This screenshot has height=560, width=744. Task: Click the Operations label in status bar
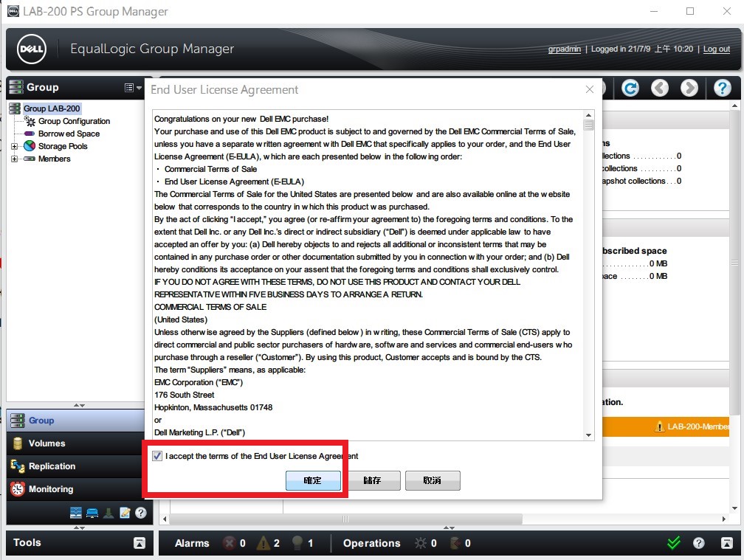pos(371,543)
